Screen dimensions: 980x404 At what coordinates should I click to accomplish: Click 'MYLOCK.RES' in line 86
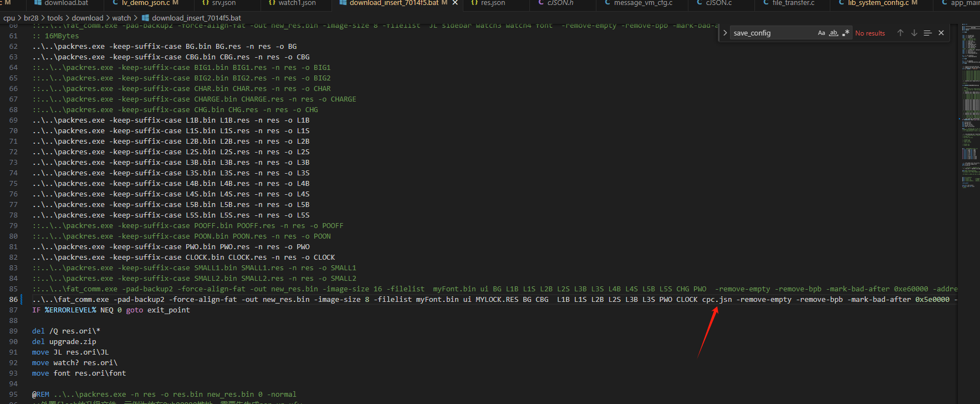click(x=497, y=299)
